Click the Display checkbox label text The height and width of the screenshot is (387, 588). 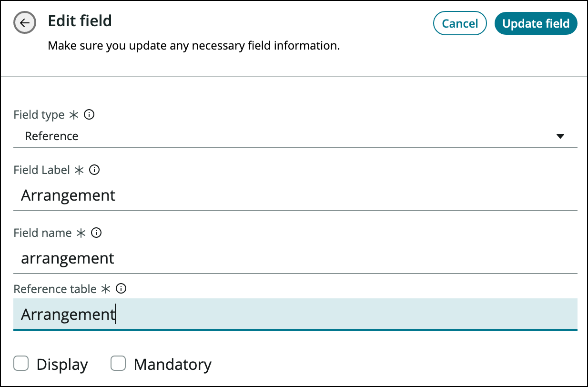(62, 365)
